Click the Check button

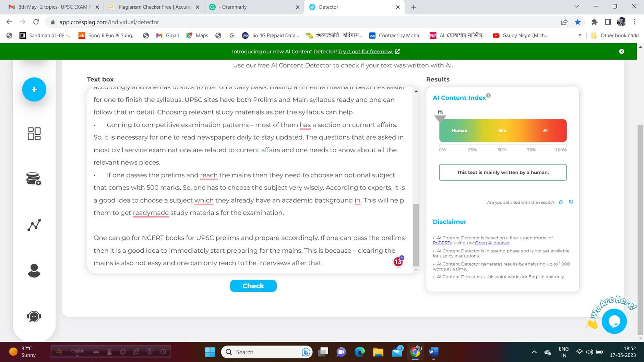(253, 286)
